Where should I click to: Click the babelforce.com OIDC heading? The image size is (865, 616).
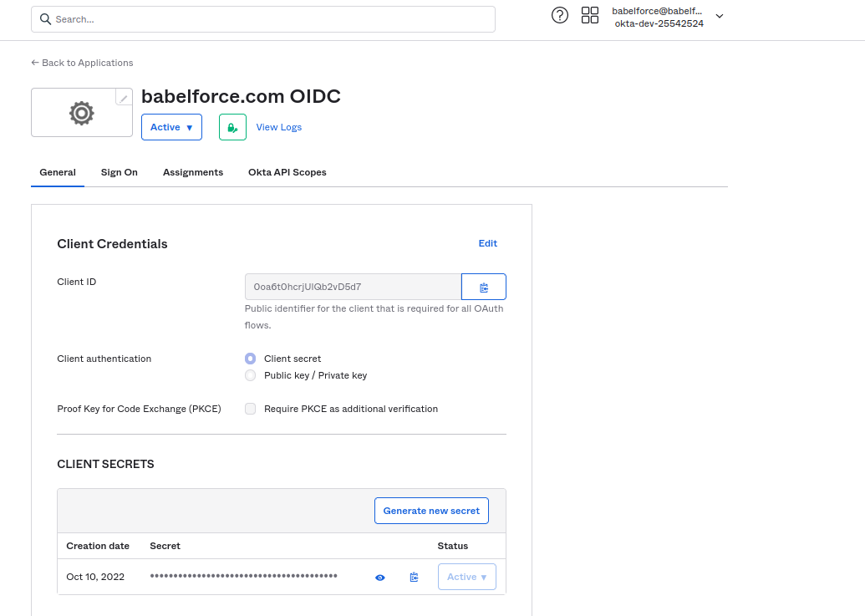241,96
